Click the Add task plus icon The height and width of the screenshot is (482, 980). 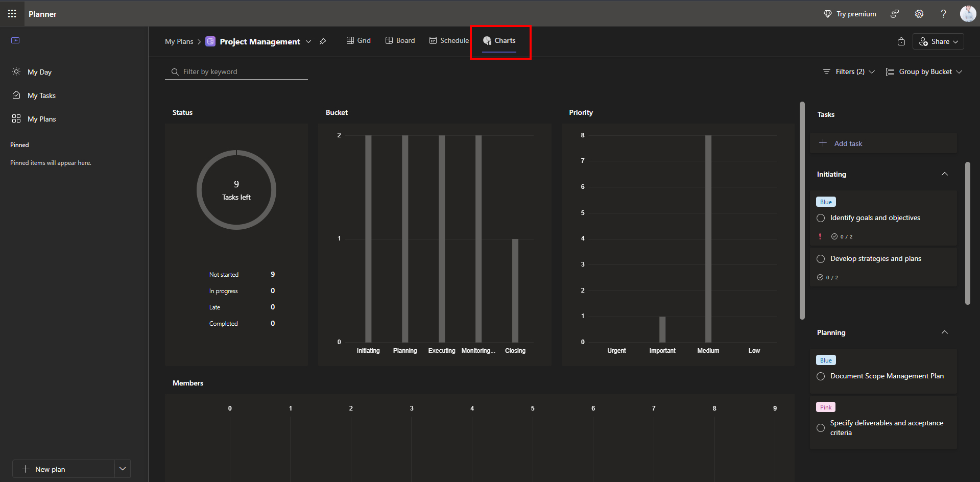click(x=823, y=143)
